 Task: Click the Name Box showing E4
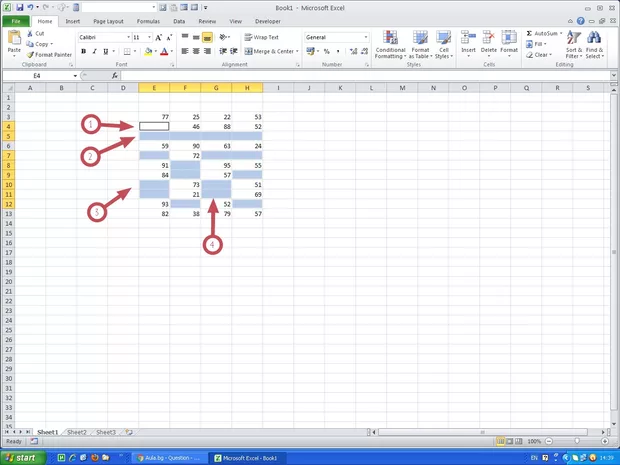[37, 76]
